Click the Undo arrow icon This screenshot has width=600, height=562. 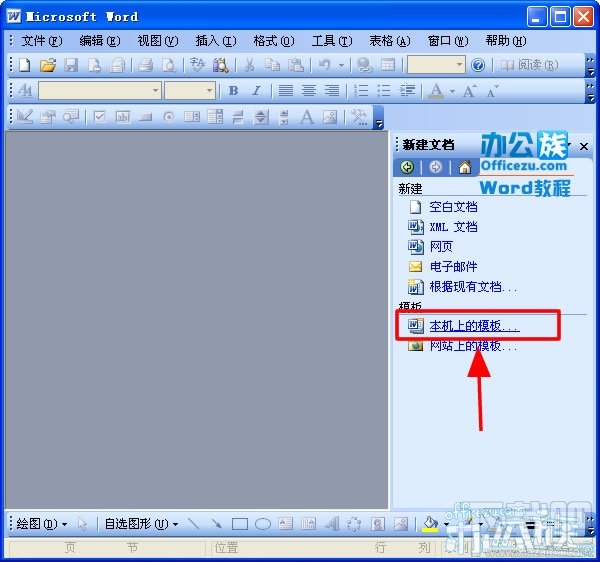click(x=324, y=65)
